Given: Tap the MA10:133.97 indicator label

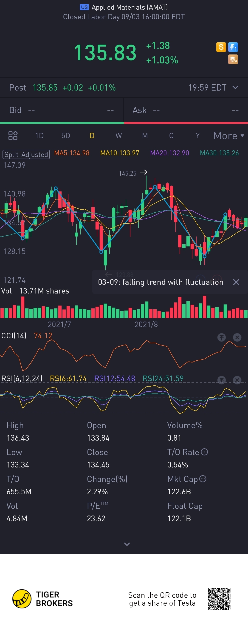Looking at the screenshot, I should click(x=120, y=153).
